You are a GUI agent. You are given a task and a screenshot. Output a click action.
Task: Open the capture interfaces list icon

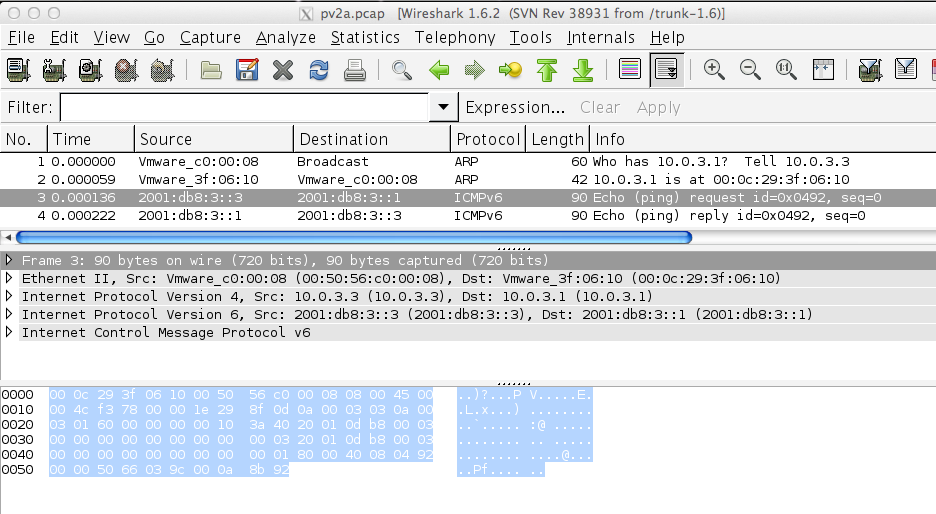(19, 70)
